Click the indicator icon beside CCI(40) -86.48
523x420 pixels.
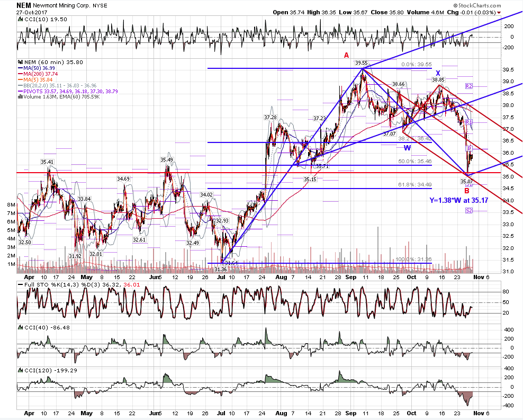(20, 328)
